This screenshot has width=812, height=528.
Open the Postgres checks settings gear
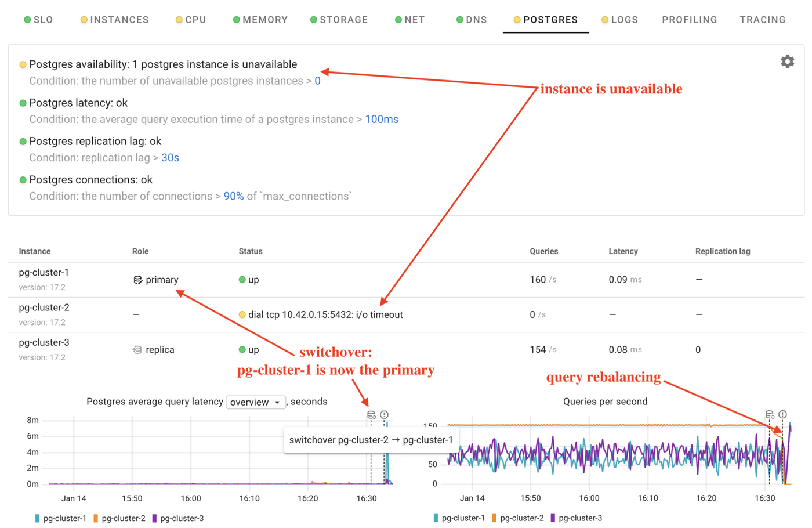(x=787, y=62)
